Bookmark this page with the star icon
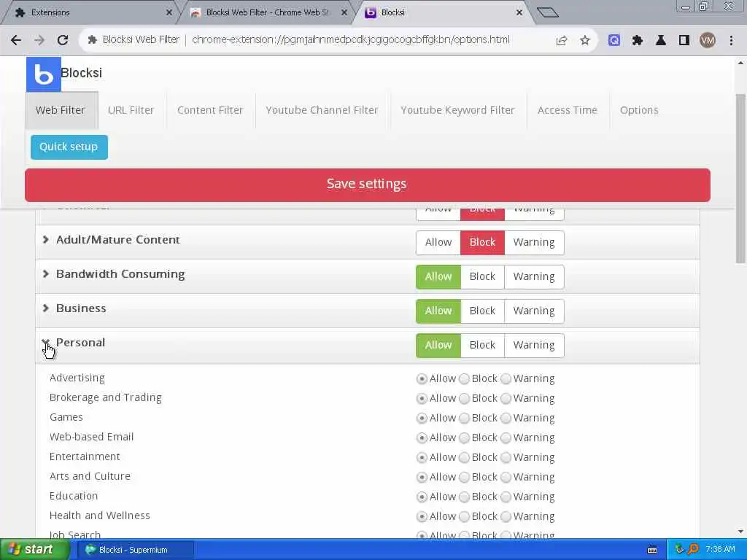 pyautogui.click(x=585, y=41)
